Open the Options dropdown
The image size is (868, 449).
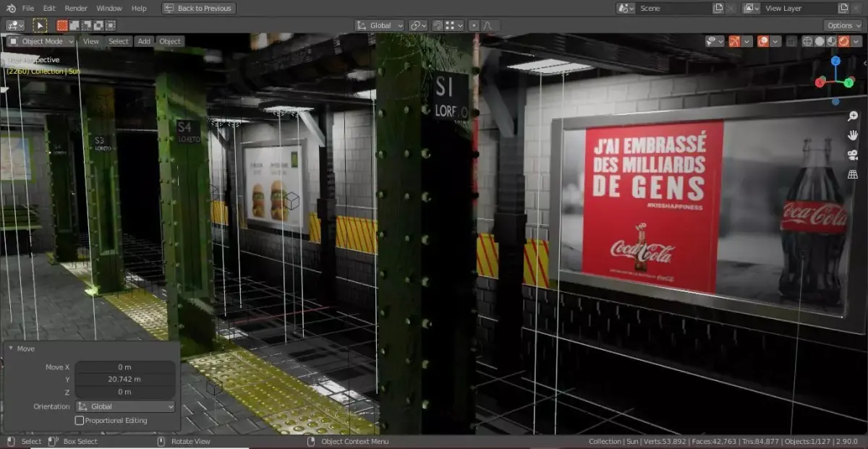click(843, 25)
